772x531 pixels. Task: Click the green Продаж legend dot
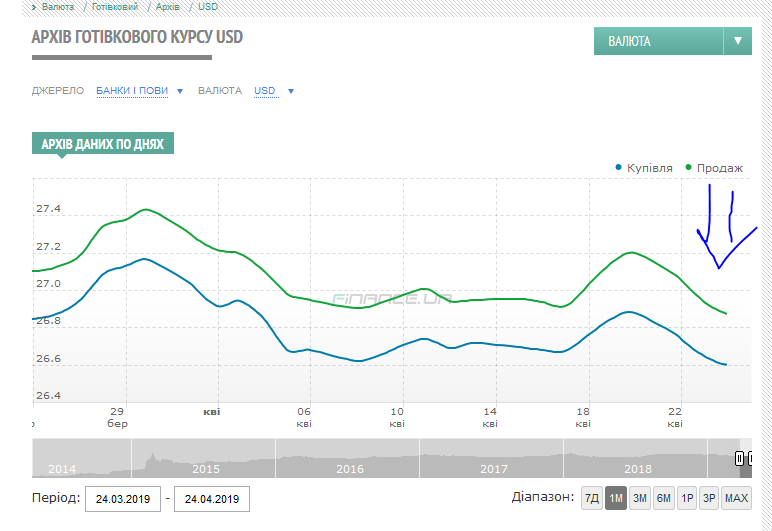click(688, 168)
